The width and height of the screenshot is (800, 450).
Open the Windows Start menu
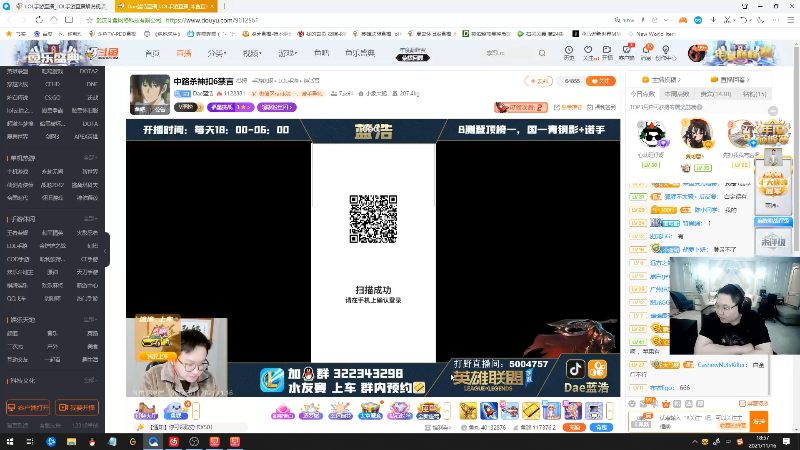10,441
